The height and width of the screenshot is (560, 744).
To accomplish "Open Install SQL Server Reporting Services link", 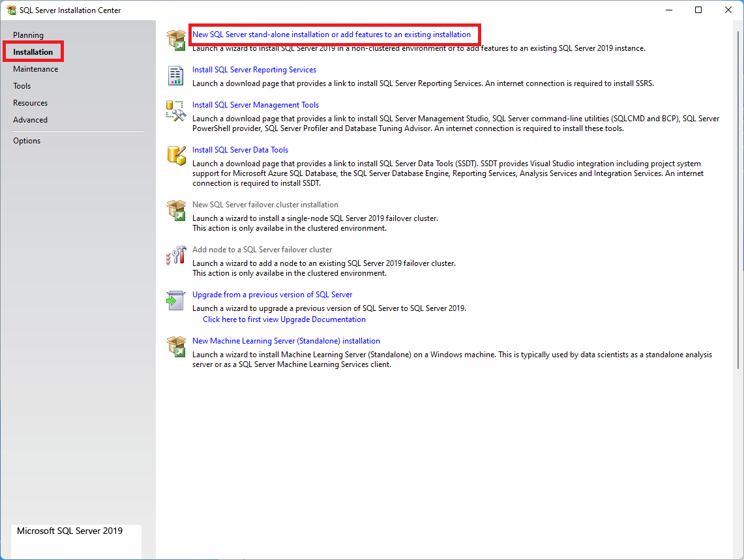I will pos(254,69).
